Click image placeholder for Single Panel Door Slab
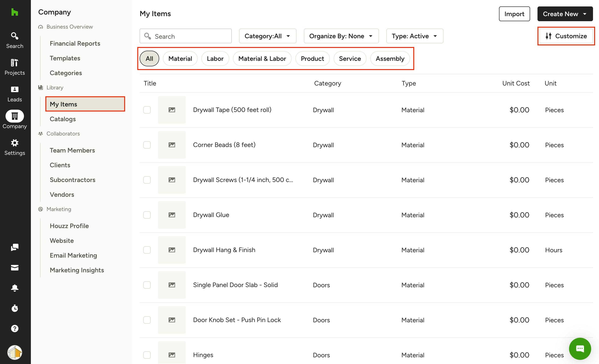Viewport: 599px width, 364px height. pos(172,285)
